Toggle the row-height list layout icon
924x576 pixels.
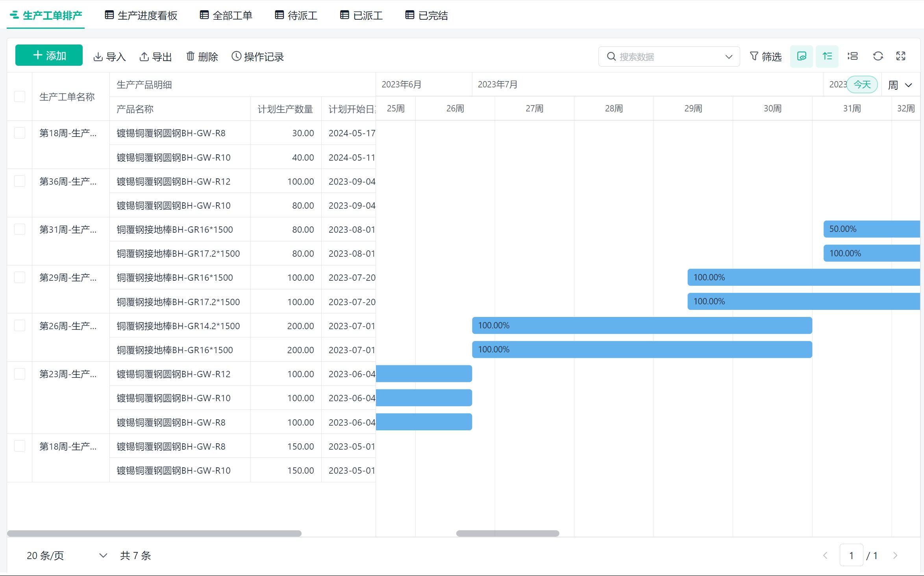tap(853, 56)
